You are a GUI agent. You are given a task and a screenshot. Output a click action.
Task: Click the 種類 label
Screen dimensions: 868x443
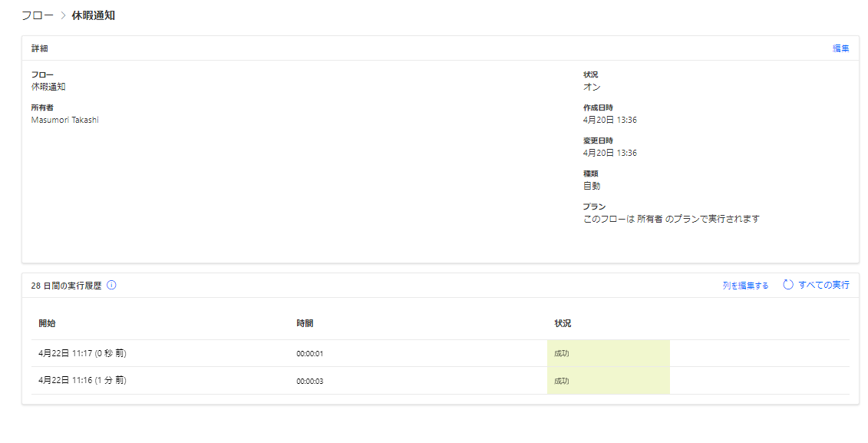click(x=591, y=174)
